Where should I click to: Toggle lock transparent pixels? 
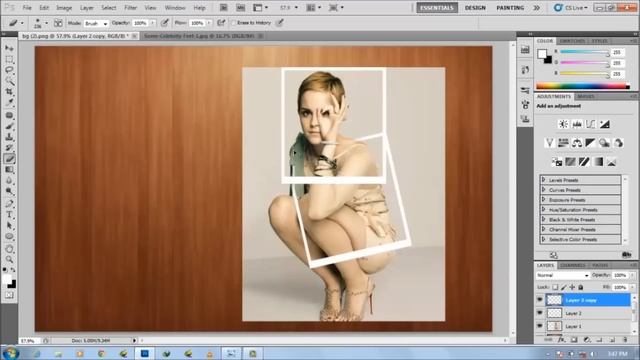[x=555, y=287]
